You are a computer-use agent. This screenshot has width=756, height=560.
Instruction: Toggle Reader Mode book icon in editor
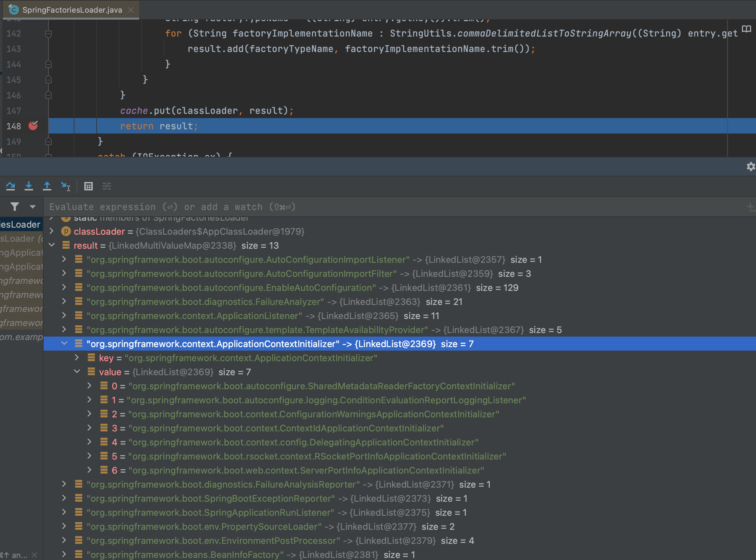coord(746,29)
